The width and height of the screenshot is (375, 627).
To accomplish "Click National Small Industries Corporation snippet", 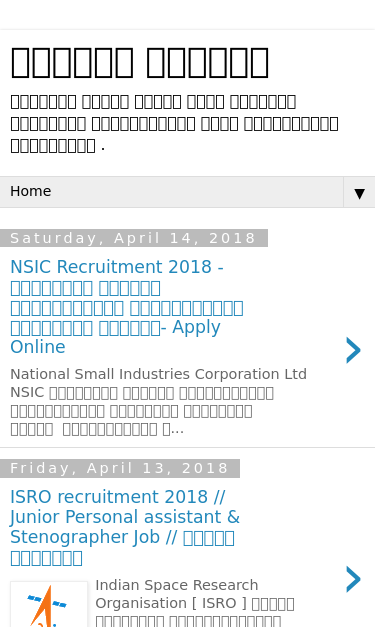I will (158, 401).
